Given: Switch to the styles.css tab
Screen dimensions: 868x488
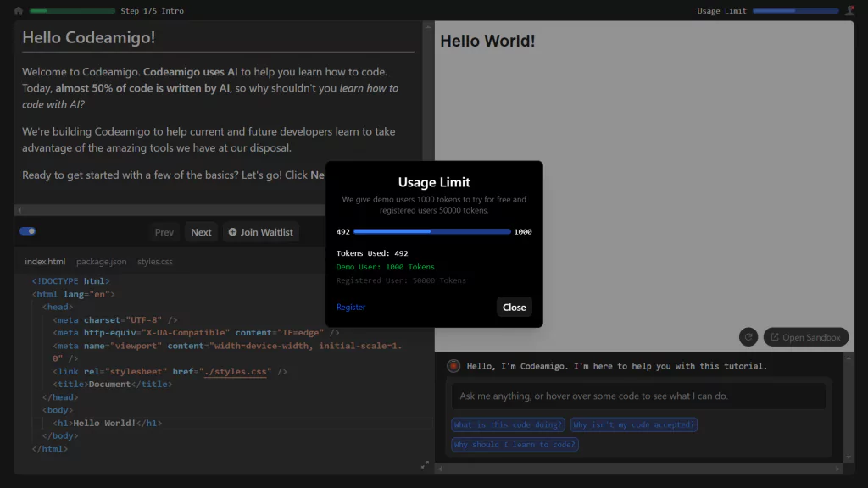Looking at the screenshot, I should click(x=155, y=261).
